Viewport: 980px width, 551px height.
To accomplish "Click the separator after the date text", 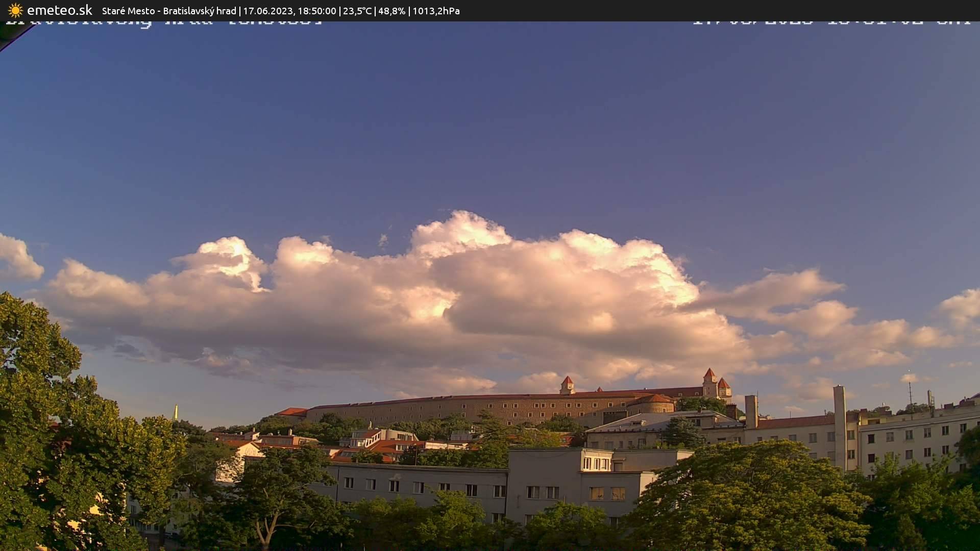I will [341, 10].
